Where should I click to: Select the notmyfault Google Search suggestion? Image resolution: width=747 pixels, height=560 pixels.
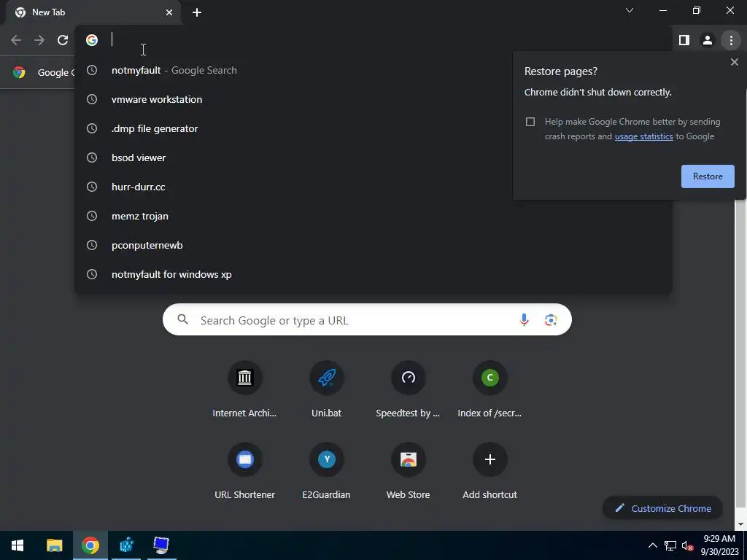(373, 70)
